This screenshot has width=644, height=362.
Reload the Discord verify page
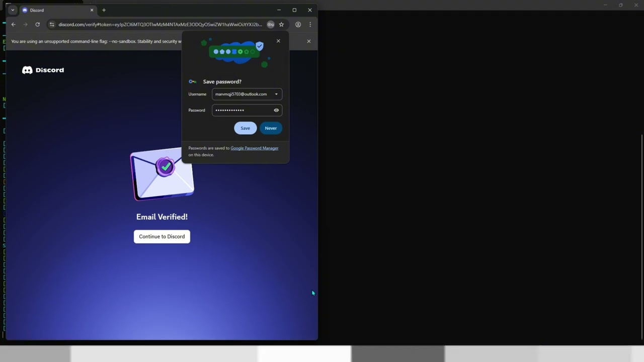[37, 24]
